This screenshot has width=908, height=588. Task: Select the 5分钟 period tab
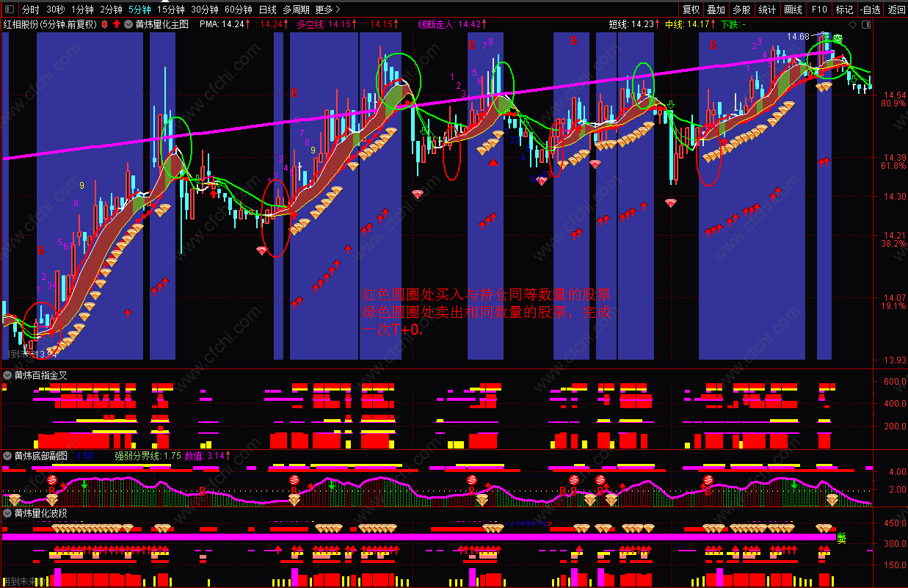click(139, 10)
